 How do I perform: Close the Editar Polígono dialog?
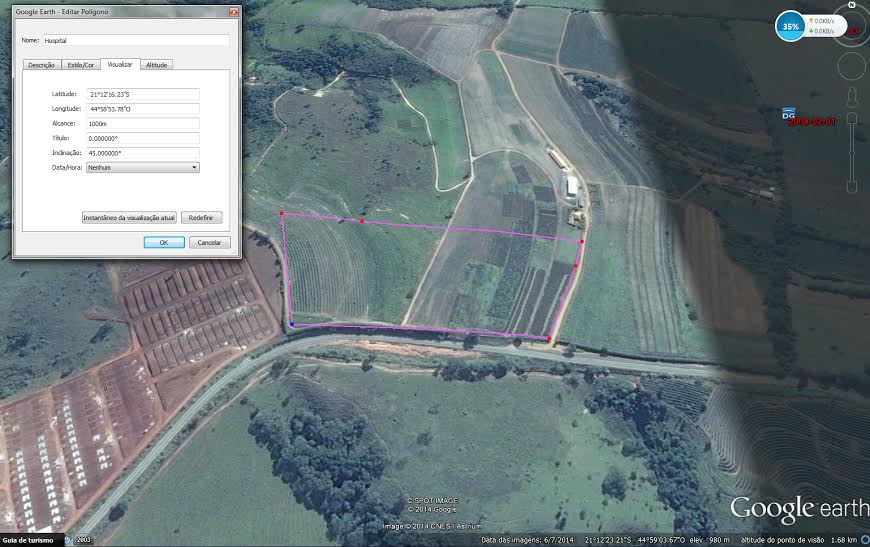coord(234,11)
